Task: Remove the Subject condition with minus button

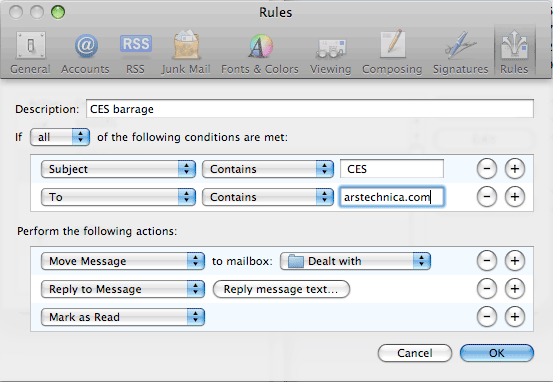Action: [x=487, y=169]
